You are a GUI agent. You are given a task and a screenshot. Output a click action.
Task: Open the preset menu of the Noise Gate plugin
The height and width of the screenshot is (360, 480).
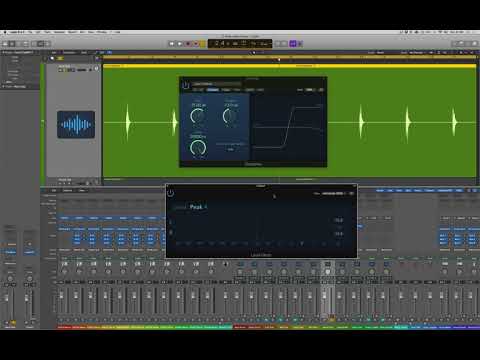coord(217,84)
